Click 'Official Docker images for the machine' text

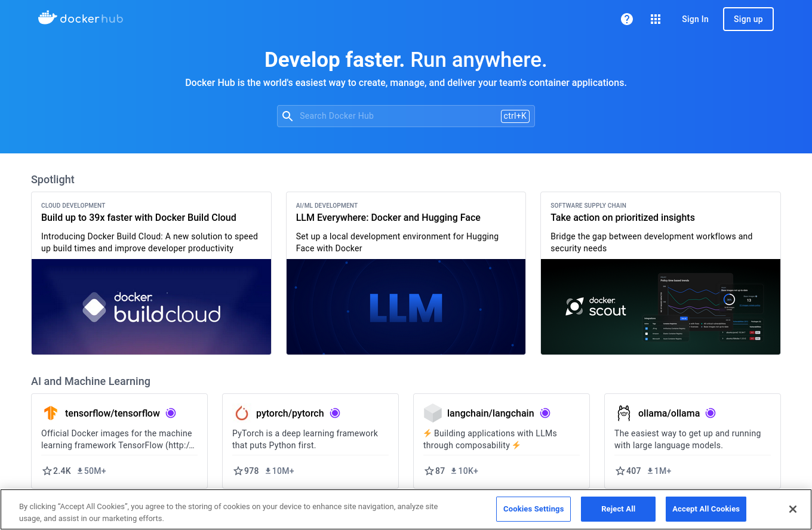pos(118,439)
